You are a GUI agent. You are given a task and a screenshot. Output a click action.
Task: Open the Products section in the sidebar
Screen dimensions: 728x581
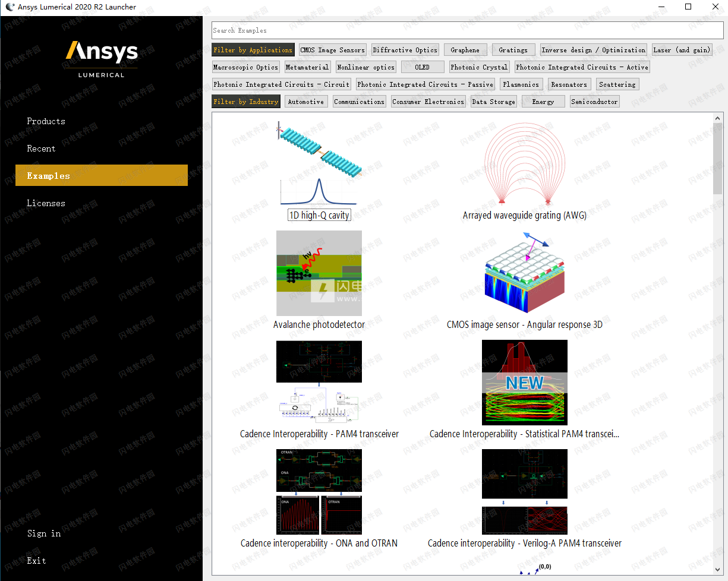pos(46,121)
